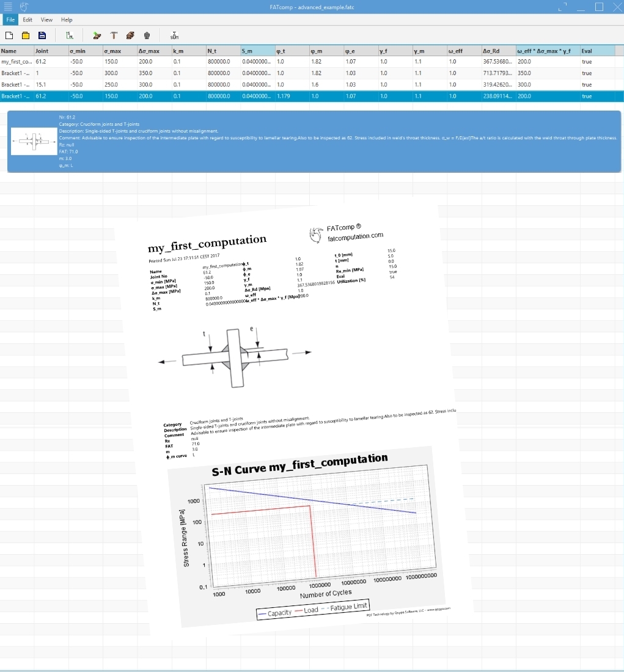The image size is (624, 672).
Task: Click Δσ_Rd cell showing 713.71793...
Action: pos(498,73)
